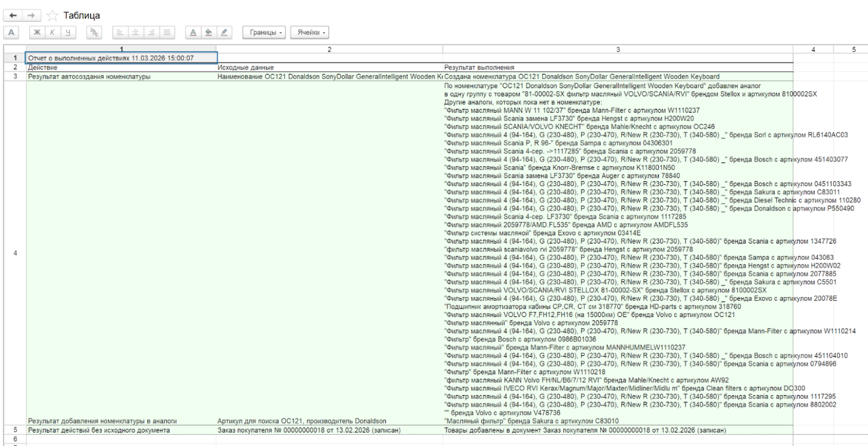The width and height of the screenshot is (868, 446).
Task: Add page to favorites with star icon
Action: click(52, 15)
